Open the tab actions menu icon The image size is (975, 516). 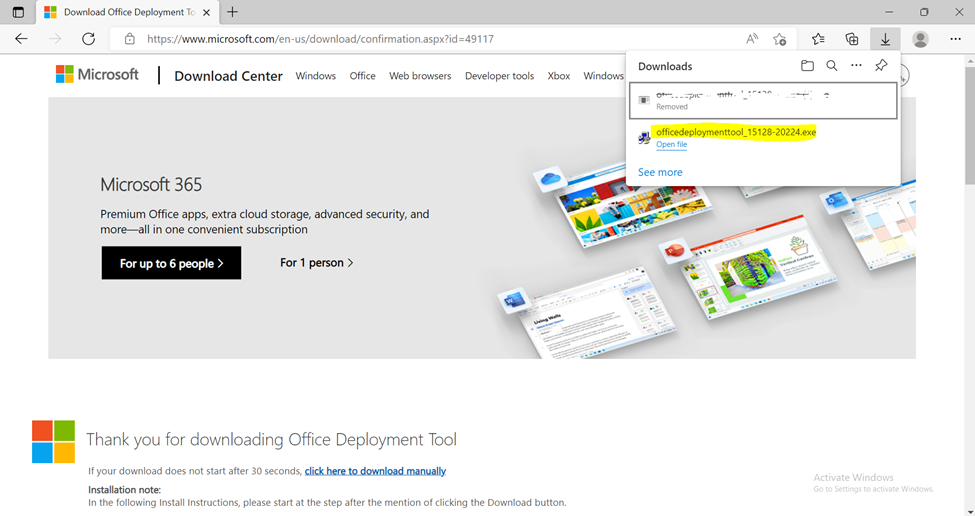pos(18,12)
